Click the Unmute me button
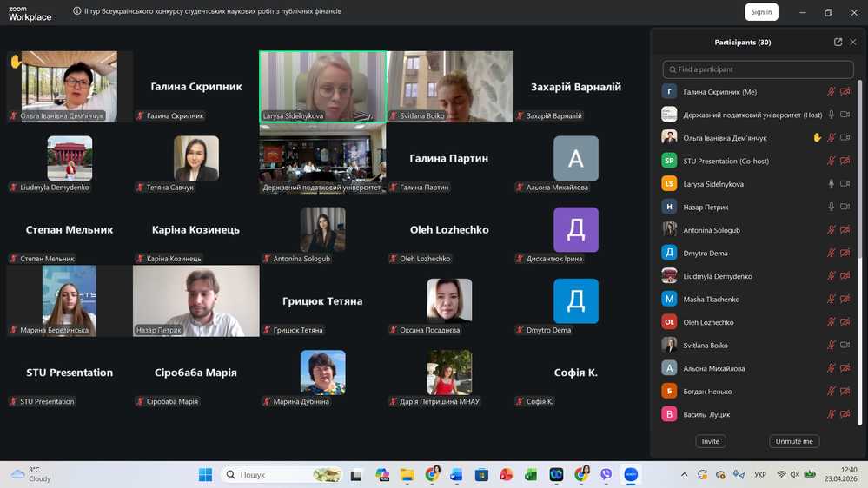 click(793, 441)
